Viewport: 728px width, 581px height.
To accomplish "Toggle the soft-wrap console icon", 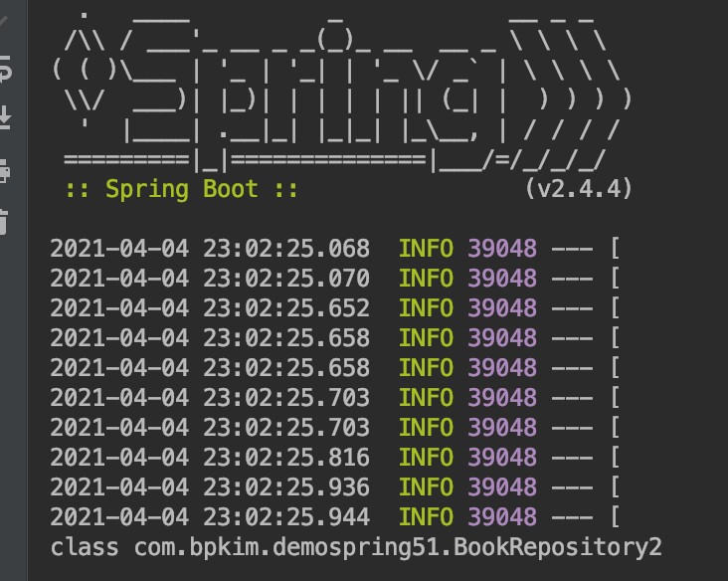I will tap(5, 70).
